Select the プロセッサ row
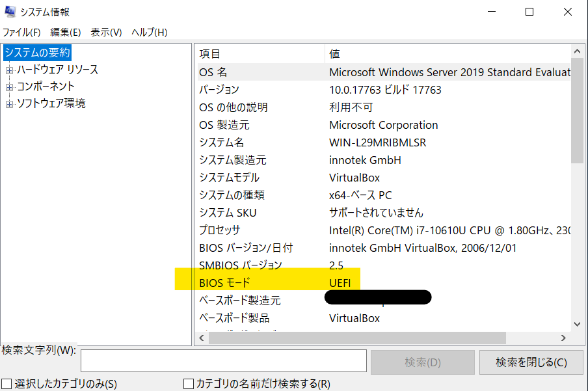This screenshot has width=588, height=391. coord(384,230)
